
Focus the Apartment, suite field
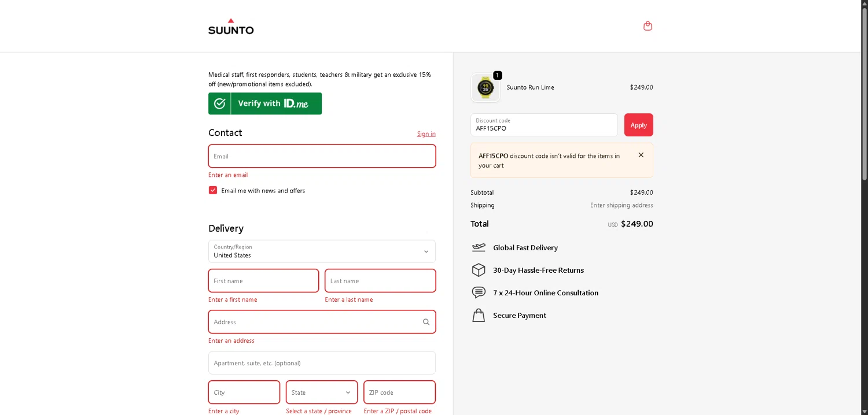click(322, 363)
